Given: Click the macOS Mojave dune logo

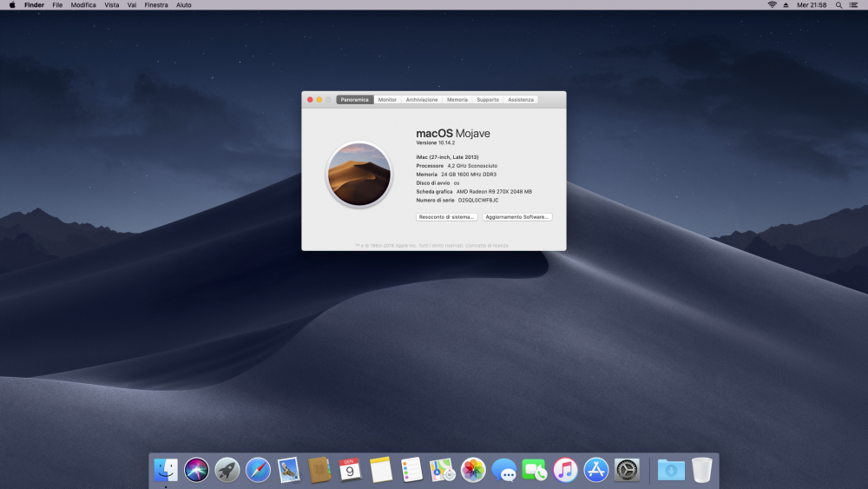Looking at the screenshot, I should coord(359,175).
